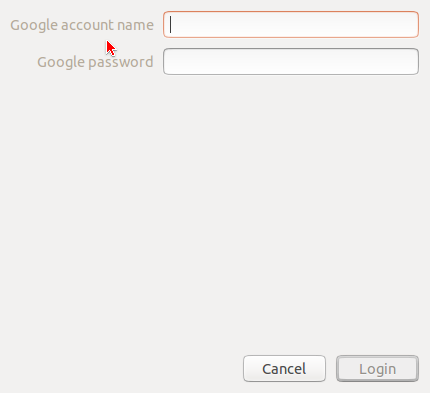Image resolution: width=430 pixels, height=393 pixels.
Task: Click the word "password" in the second label
Action: click(121, 63)
